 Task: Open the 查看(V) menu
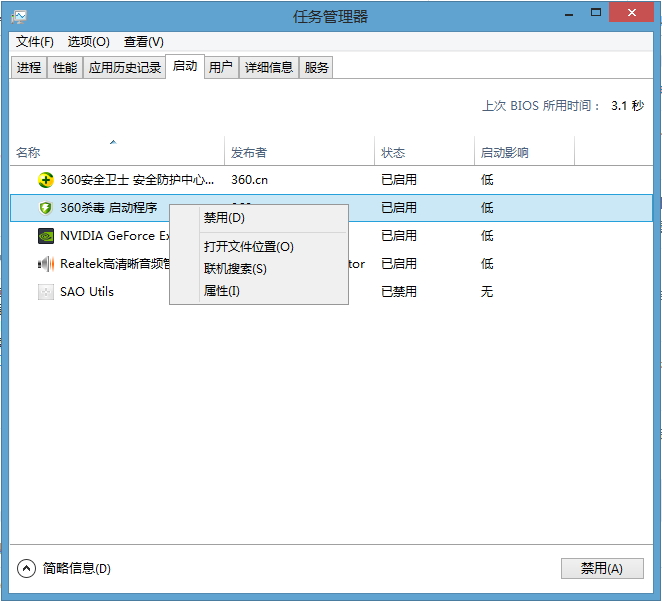point(144,42)
